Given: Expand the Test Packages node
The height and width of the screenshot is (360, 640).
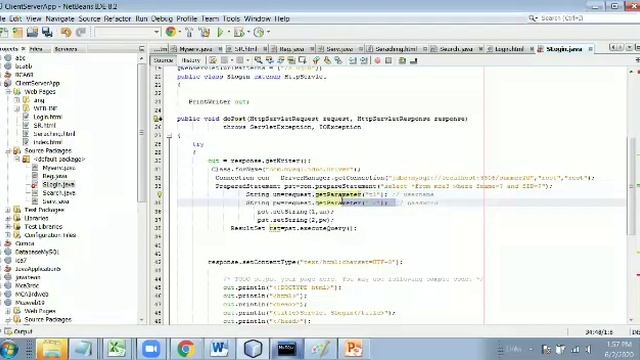Looking at the screenshot, I should pyautogui.click(x=8, y=210).
